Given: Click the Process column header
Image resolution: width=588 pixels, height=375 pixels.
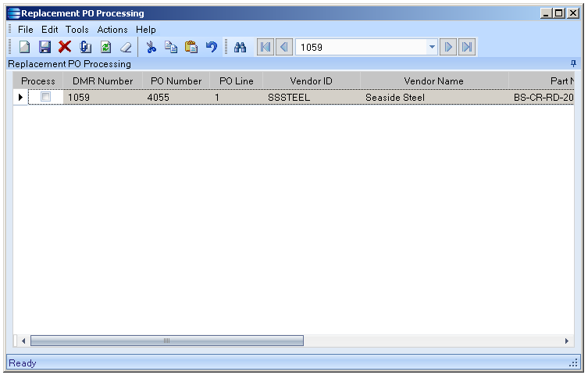Looking at the screenshot, I should pyautogui.click(x=38, y=81).
